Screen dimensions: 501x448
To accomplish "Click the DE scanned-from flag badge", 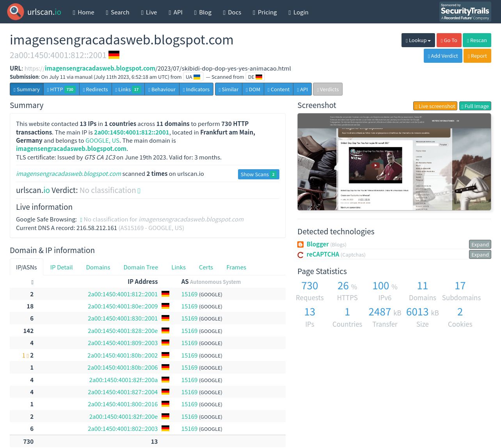I will click(x=255, y=77).
